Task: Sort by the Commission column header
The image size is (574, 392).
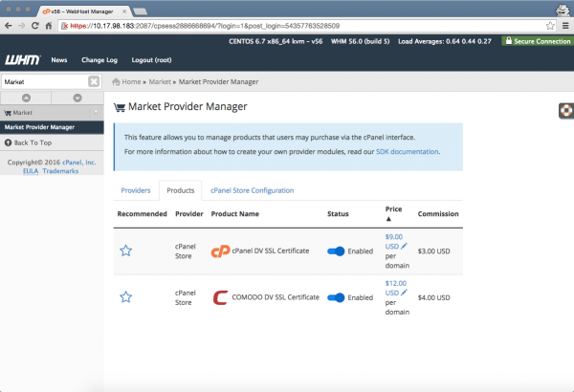Action: tap(438, 214)
